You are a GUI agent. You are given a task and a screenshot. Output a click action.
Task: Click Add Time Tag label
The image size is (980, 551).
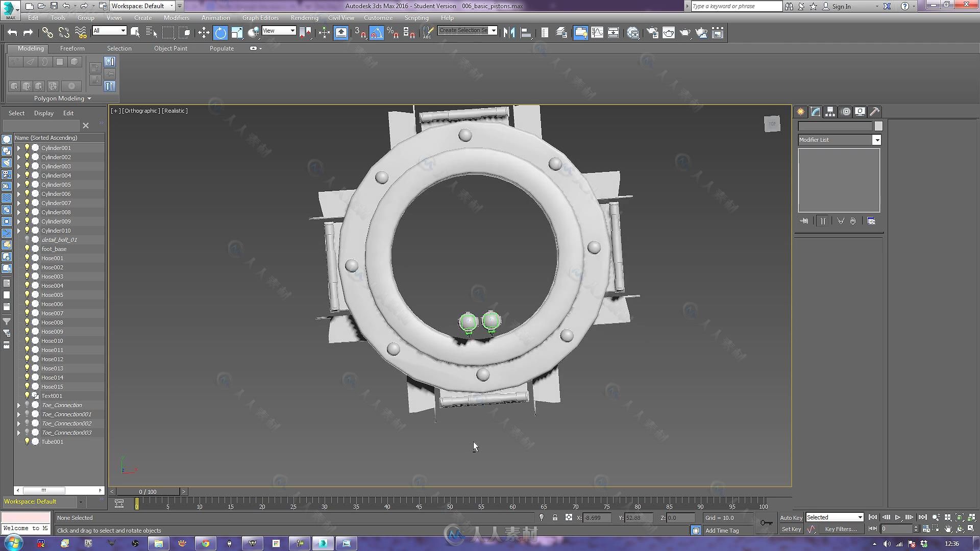[722, 531]
